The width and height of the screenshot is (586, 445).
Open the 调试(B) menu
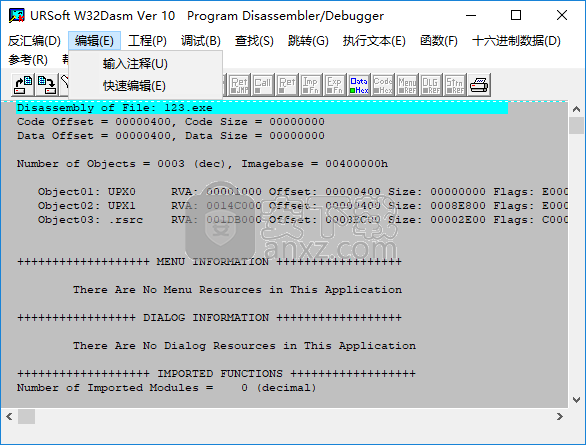pyautogui.click(x=201, y=40)
